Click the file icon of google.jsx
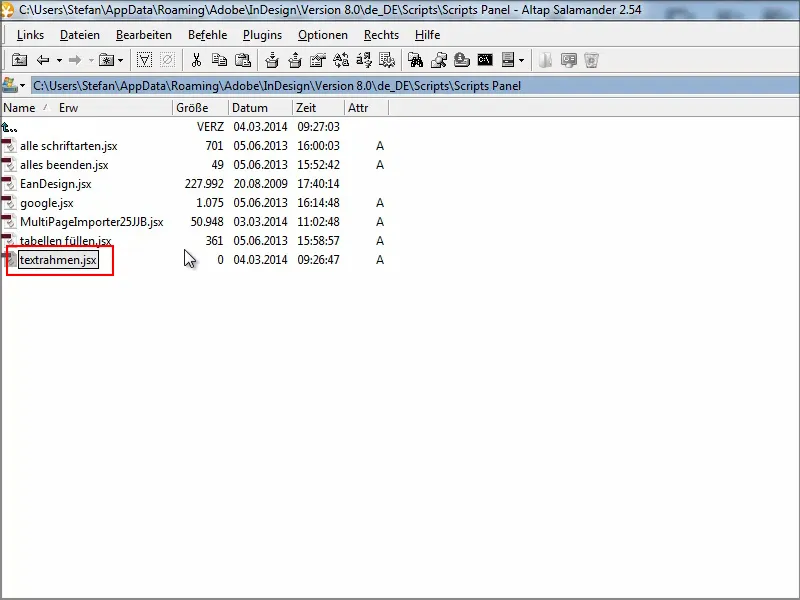 coord(9,203)
